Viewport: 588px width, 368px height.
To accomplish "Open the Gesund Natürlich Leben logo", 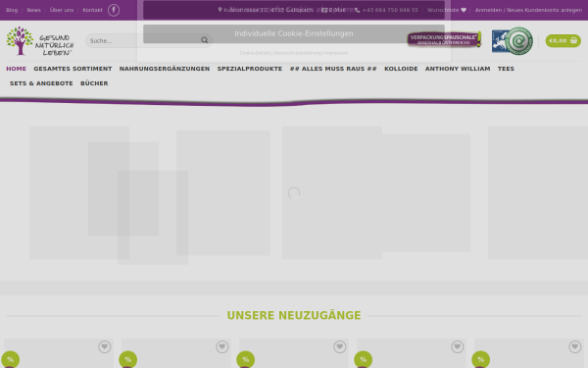I will coord(40,41).
